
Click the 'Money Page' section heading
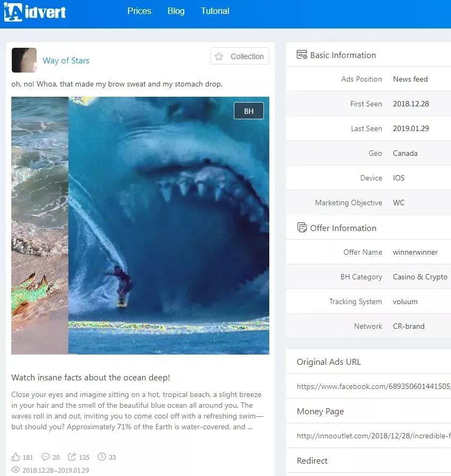[320, 412]
